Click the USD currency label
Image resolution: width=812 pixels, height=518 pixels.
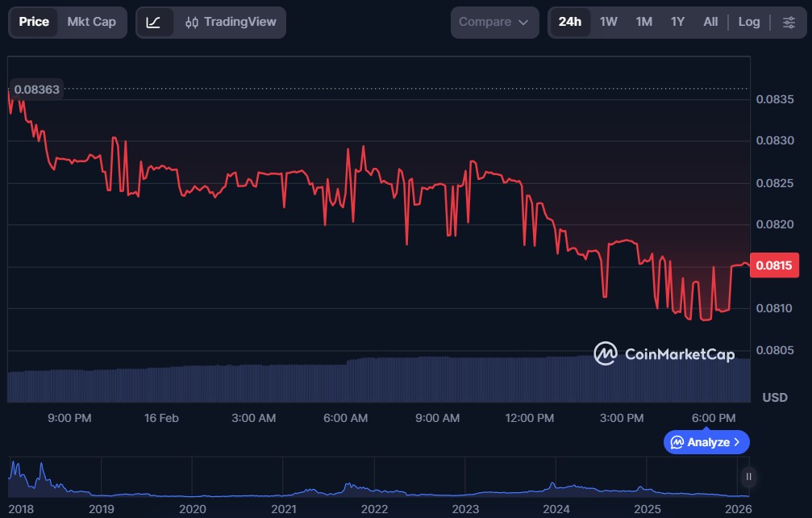pyautogui.click(x=774, y=398)
